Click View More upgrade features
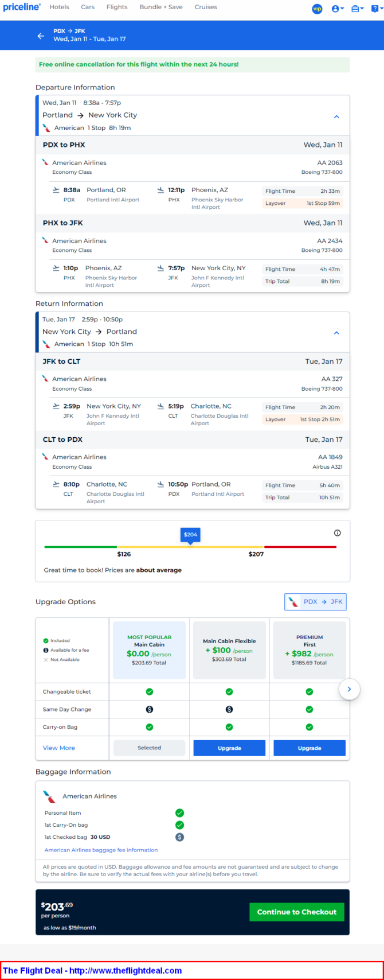Screen dimensions: 384x980 pyautogui.click(x=59, y=748)
